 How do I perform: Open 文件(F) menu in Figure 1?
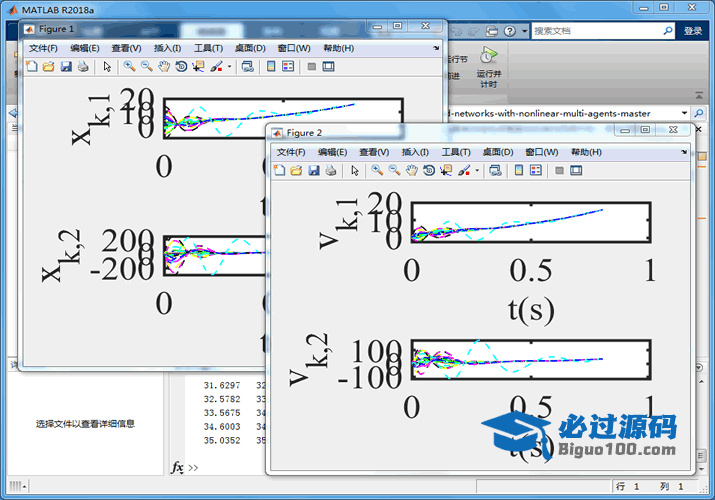point(43,48)
